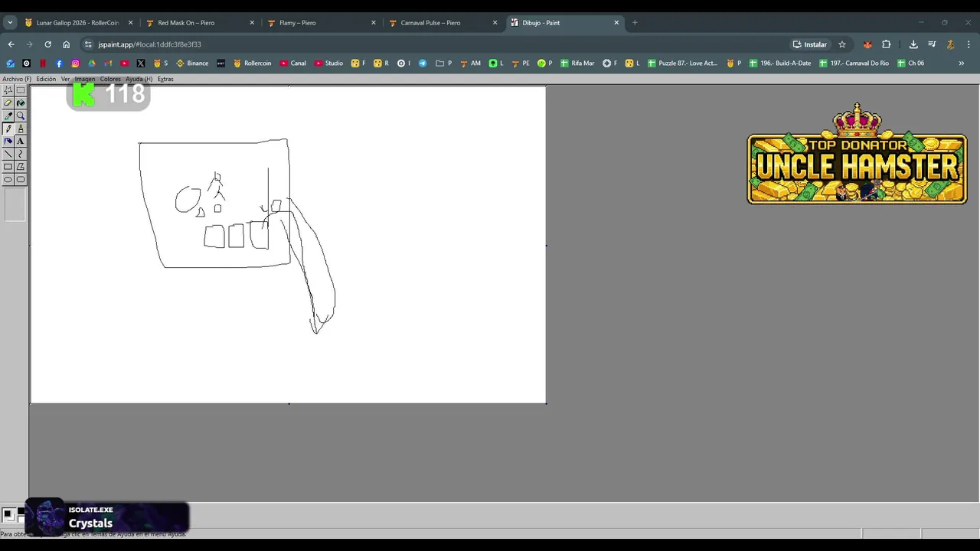Open the Puzzle 87.- Love Act bookmark
980x551 pixels.
(x=682, y=63)
